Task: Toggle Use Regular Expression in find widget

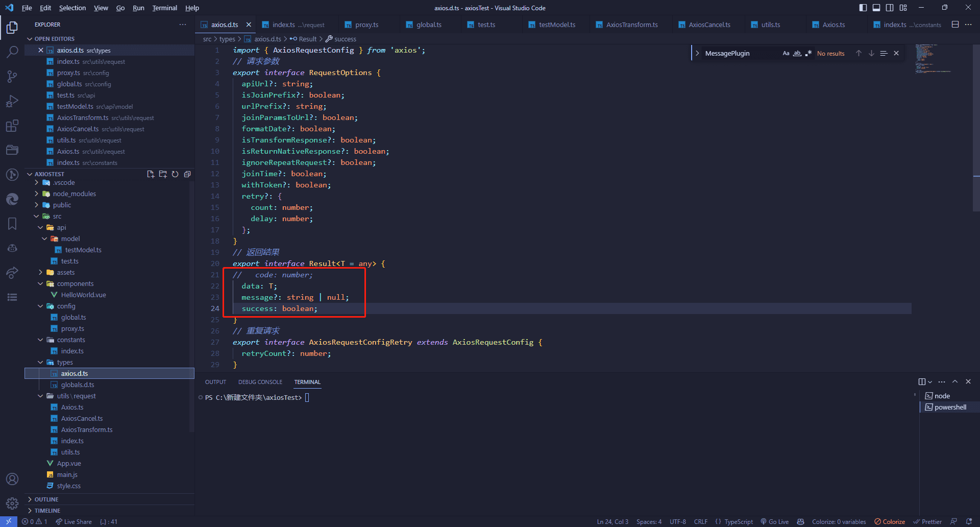Action: [808, 53]
